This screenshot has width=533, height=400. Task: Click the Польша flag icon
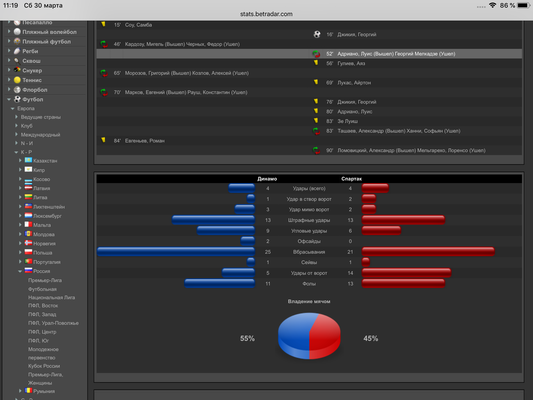point(28,252)
